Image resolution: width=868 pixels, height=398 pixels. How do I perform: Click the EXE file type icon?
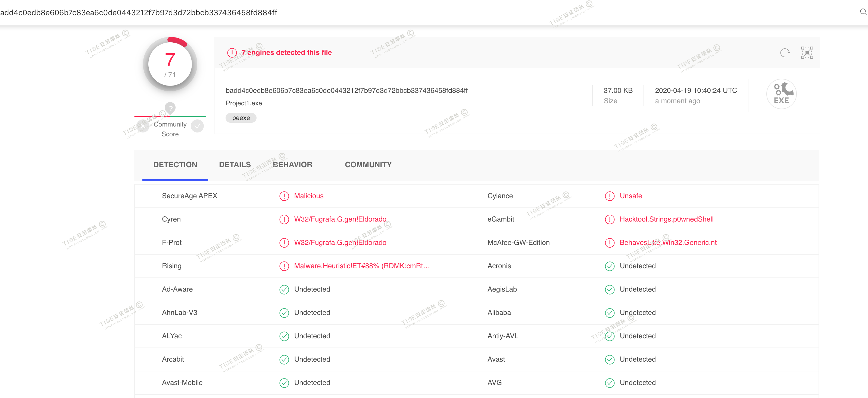781,94
